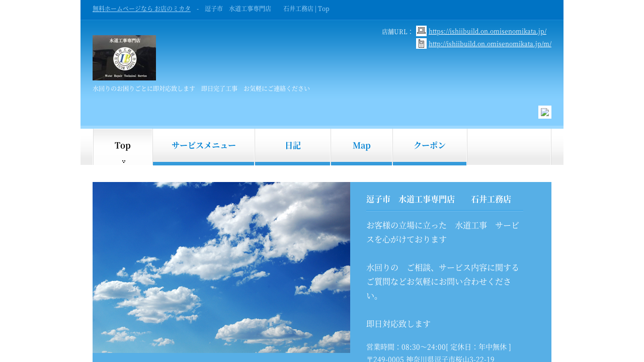Click the mobile phone icon beside mobile URL

pos(421,44)
